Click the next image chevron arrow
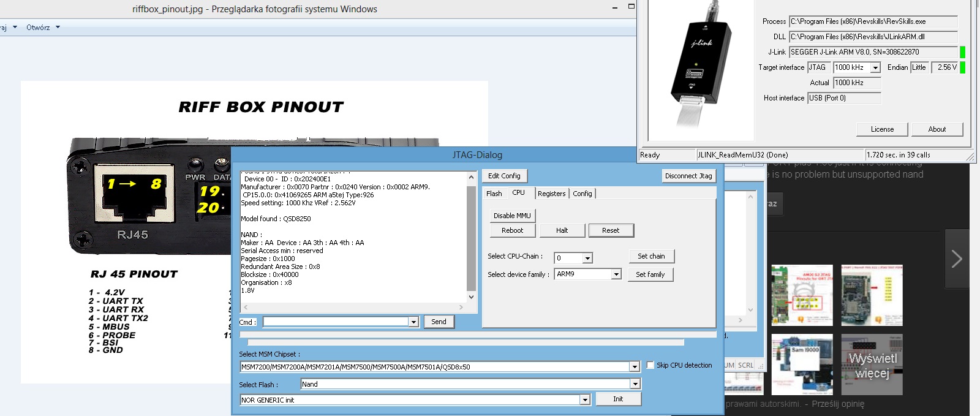Image resolution: width=980 pixels, height=416 pixels. (957, 259)
